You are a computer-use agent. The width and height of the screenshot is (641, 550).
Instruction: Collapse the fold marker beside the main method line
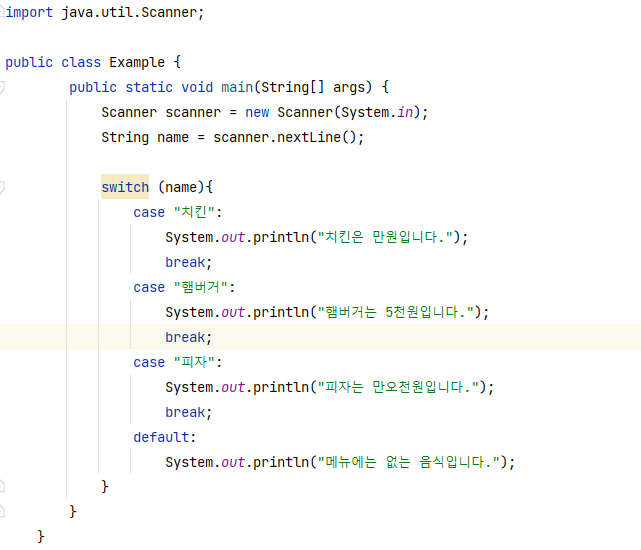tap(2, 88)
